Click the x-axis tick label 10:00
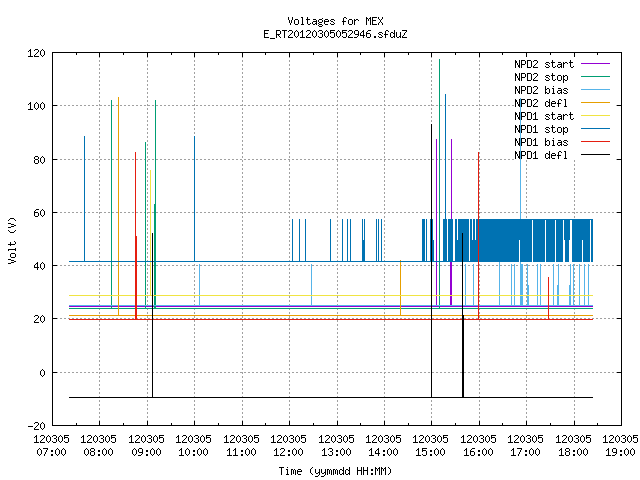Screen dimensions: 640x480 pyautogui.click(x=194, y=452)
